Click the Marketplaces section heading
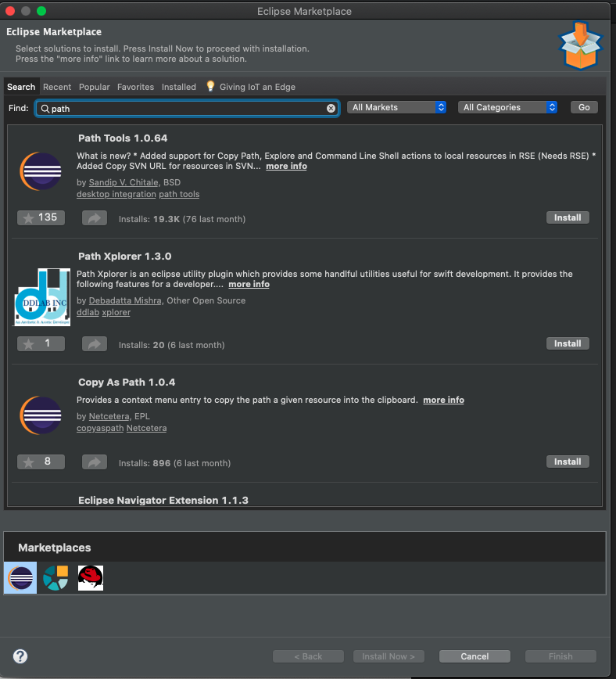Viewport: 616px width, 679px height. [55, 548]
